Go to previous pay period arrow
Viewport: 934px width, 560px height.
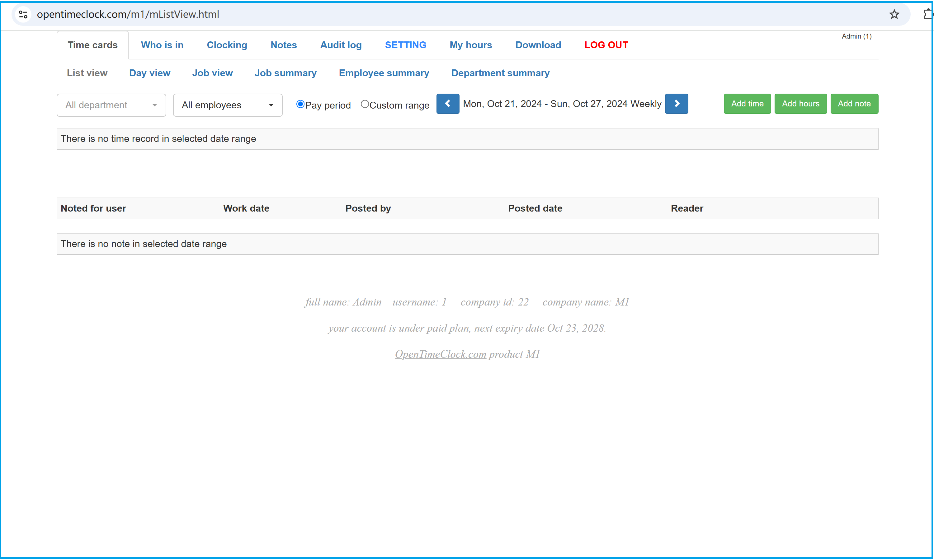448,104
